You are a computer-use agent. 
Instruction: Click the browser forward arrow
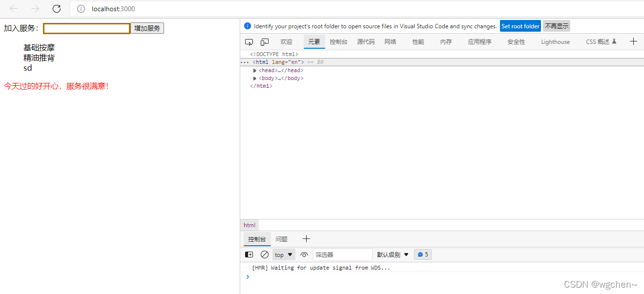35,9
